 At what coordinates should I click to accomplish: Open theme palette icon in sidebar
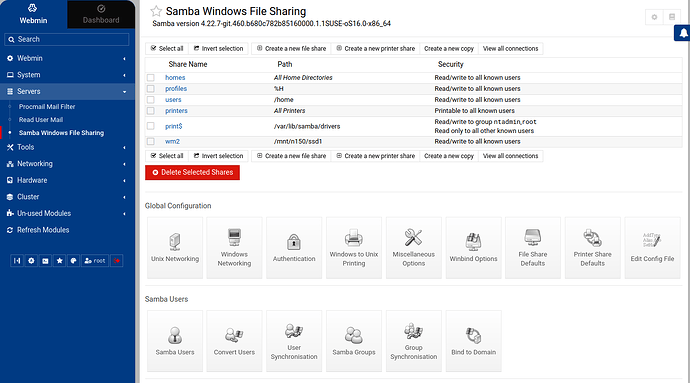click(x=73, y=261)
